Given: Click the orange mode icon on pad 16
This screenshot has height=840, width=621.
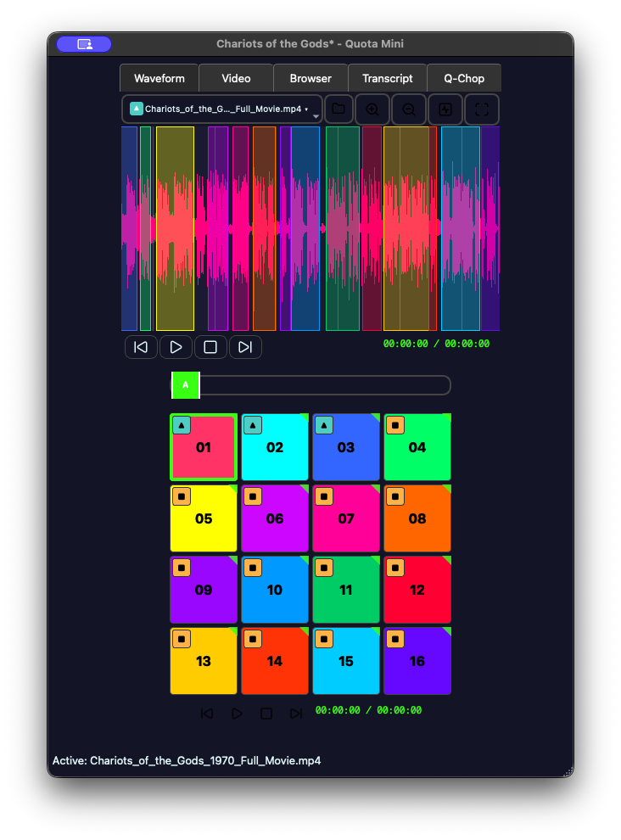Looking at the screenshot, I should pyautogui.click(x=395, y=639).
